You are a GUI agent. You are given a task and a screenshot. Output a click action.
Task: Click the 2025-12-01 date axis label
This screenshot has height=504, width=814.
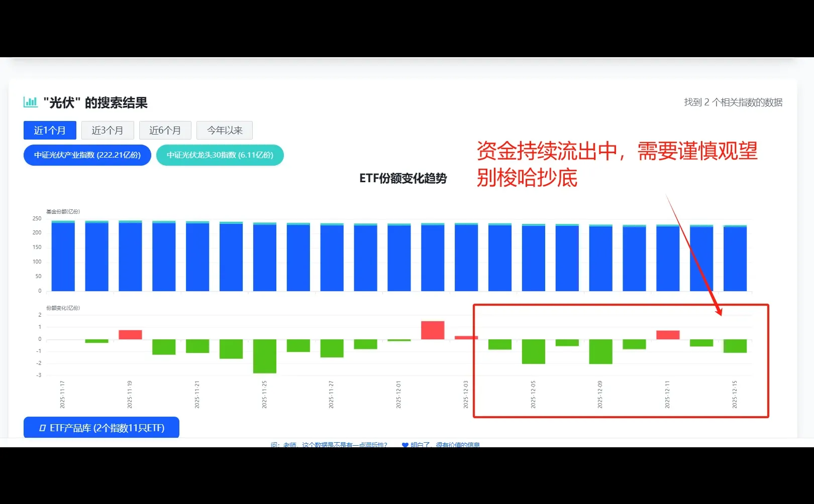[399, 395]
